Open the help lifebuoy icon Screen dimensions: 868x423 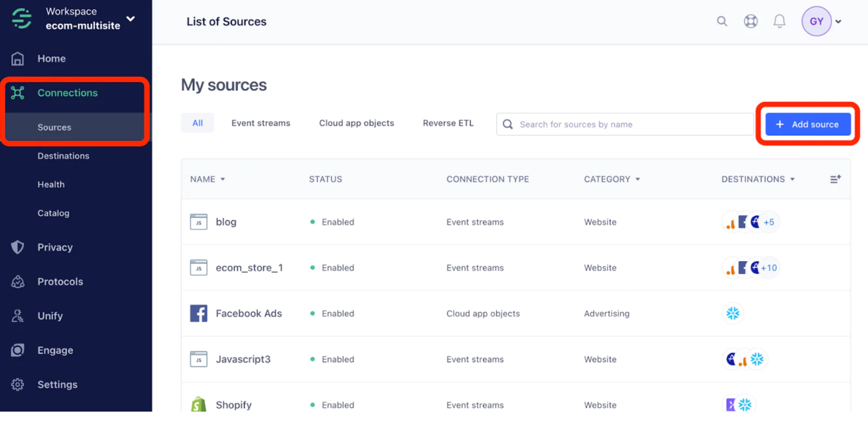point(750,21)
